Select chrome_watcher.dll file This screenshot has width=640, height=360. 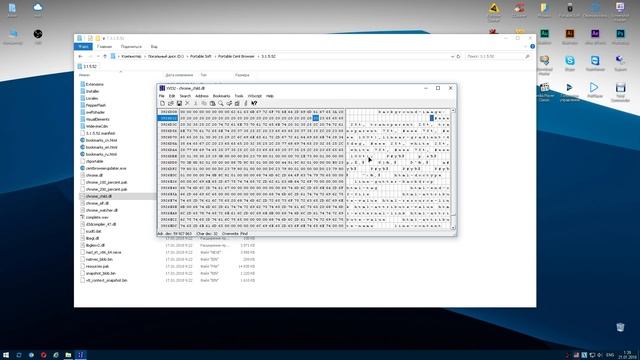pos(102,210)
